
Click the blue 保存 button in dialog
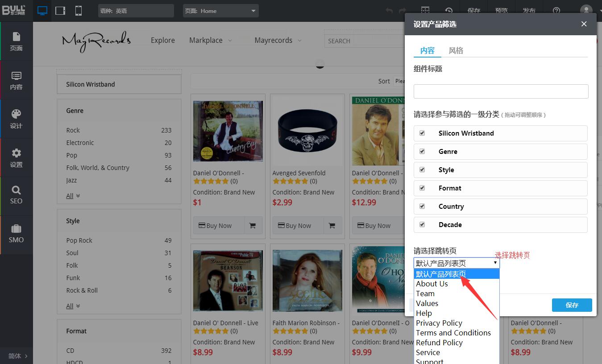(572, 305)
